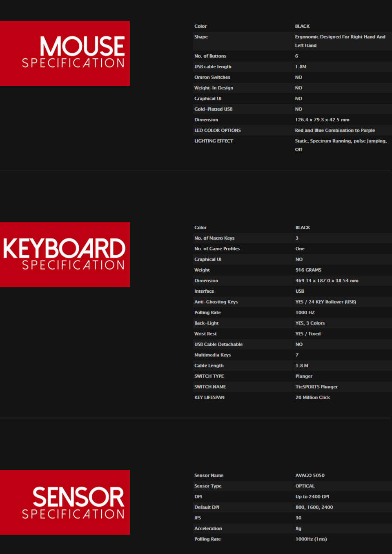Viewport: 392px width, 554px height.
Task: Click the 'LIGHTING EFFECT' label
Action: [214, 141]
